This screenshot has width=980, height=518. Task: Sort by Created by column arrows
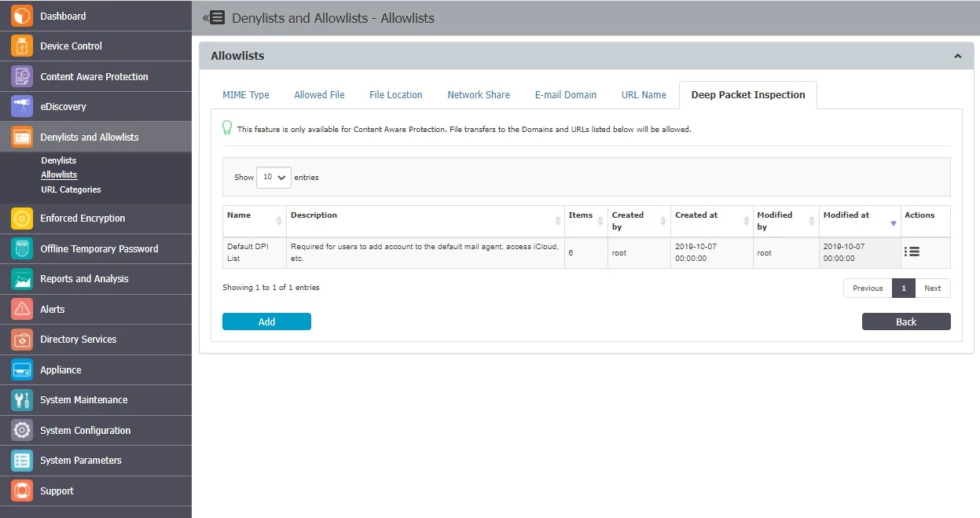(664, 221)
